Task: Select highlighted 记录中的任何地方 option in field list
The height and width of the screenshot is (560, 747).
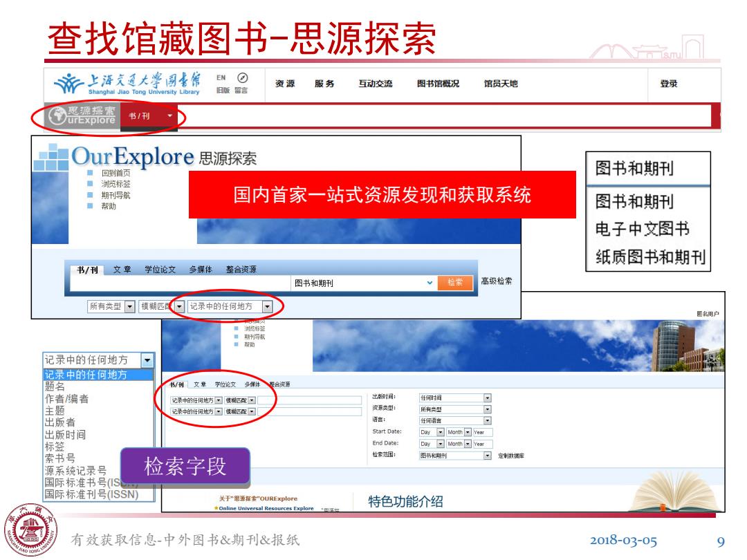Action: [x=98, y=375]
